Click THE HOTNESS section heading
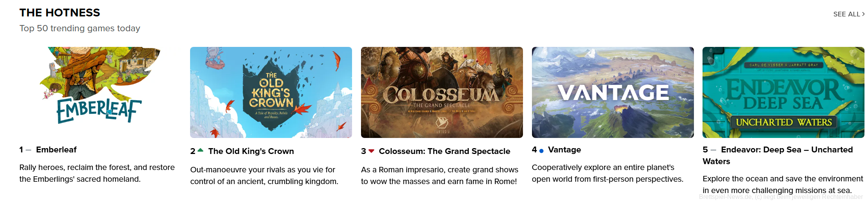The height and width of the screenshot is (204, 868). (60, 13)
